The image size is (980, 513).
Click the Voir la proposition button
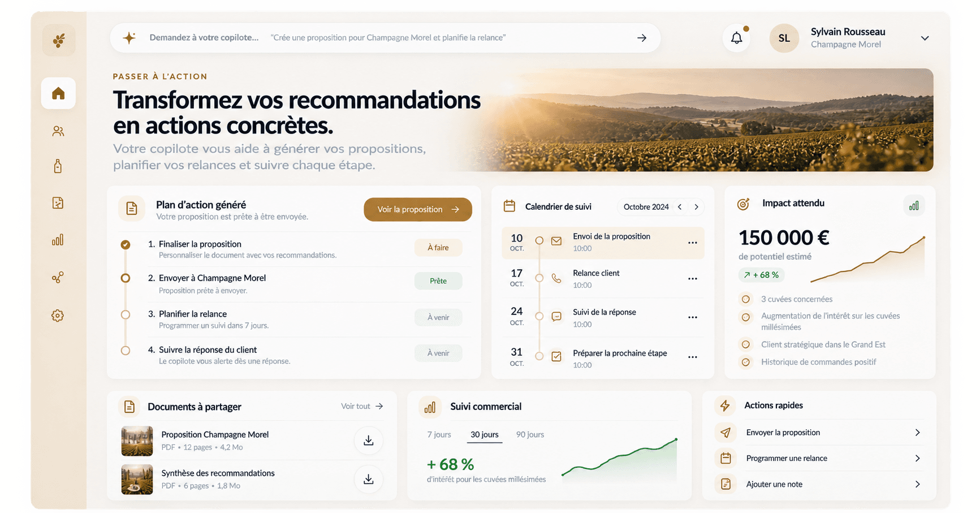(418, 209)
